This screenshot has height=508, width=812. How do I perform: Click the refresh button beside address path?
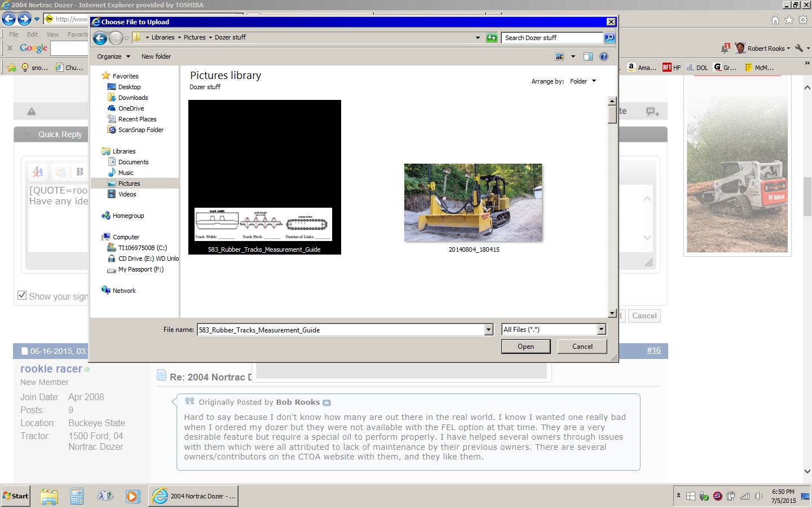click(x=492, y=38)
